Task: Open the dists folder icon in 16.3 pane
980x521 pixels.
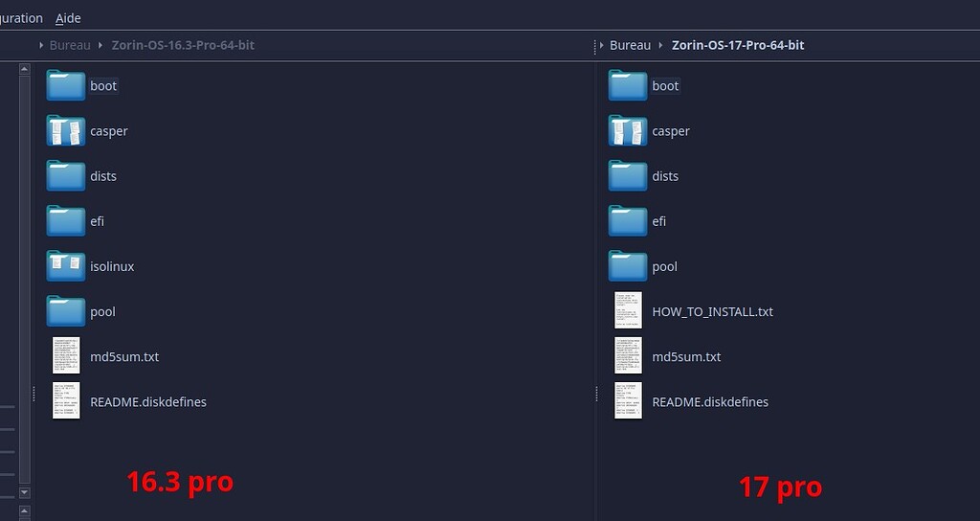Action: [x=66, y=176]
